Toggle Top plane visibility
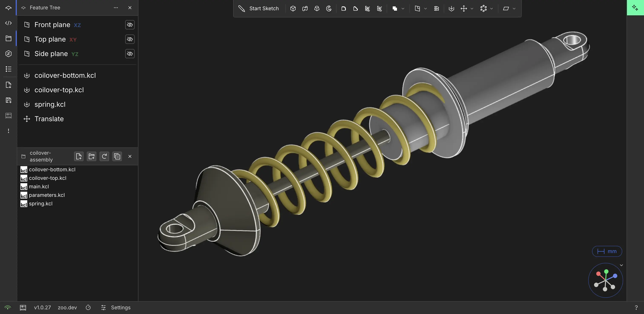 pyautogui.click(x=130, y=39)
